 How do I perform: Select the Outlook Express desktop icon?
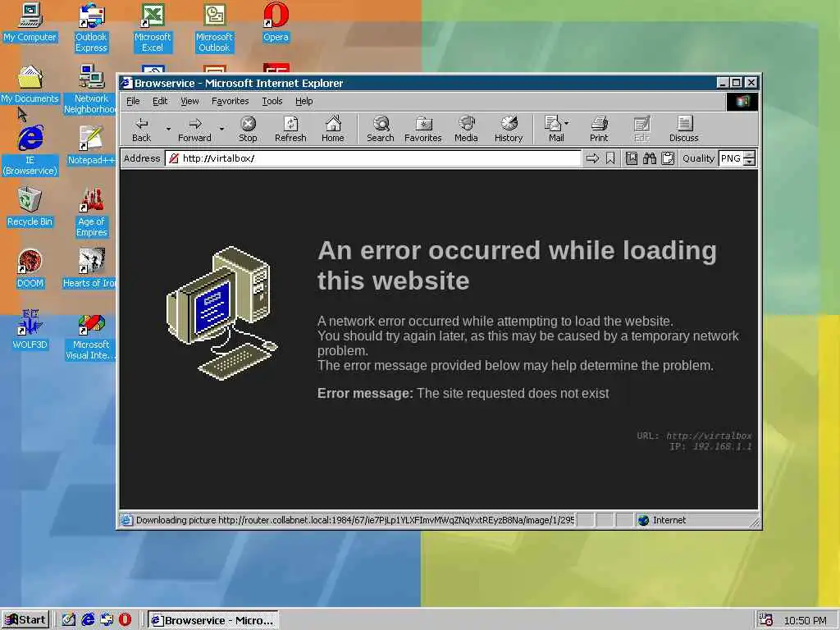tap(91, 29)
